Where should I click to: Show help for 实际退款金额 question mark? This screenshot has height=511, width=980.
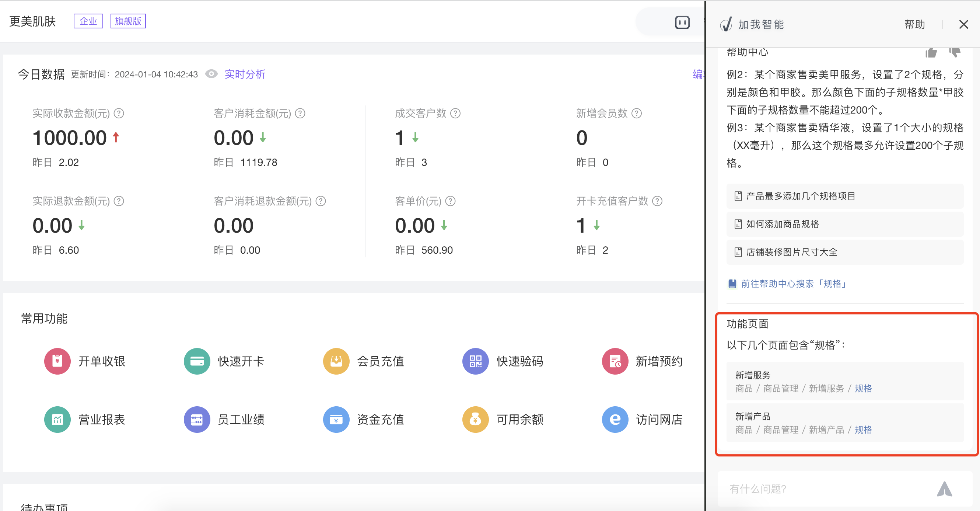pos(119,201)
